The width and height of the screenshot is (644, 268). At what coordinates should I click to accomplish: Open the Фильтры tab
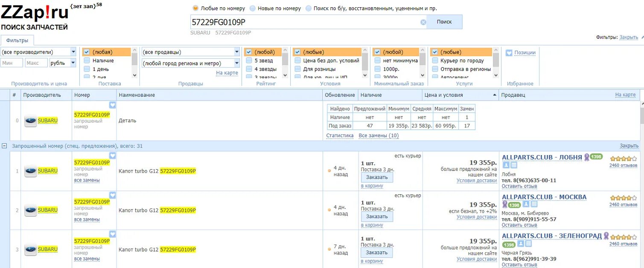[17, 40]
